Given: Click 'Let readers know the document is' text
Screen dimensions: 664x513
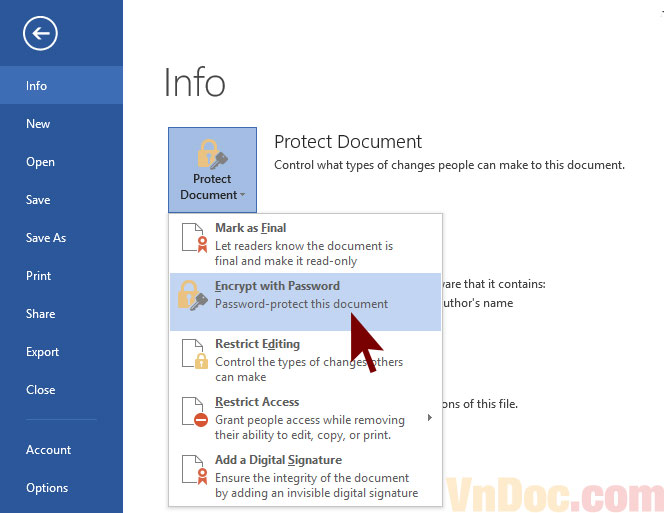Looking at the screenshot, I should 304,246.
